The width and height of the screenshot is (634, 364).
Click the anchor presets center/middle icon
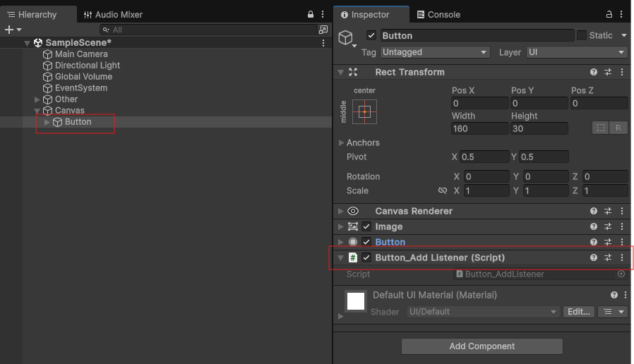pos(365,112)
